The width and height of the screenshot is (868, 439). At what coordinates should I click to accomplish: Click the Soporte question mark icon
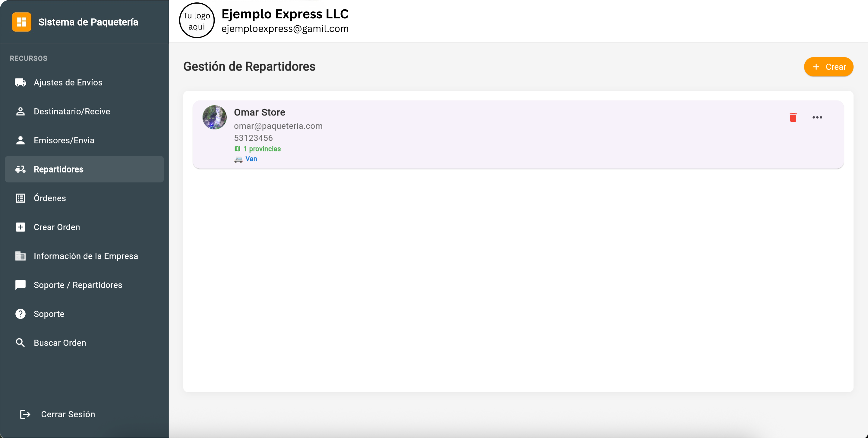pos(21,314)
